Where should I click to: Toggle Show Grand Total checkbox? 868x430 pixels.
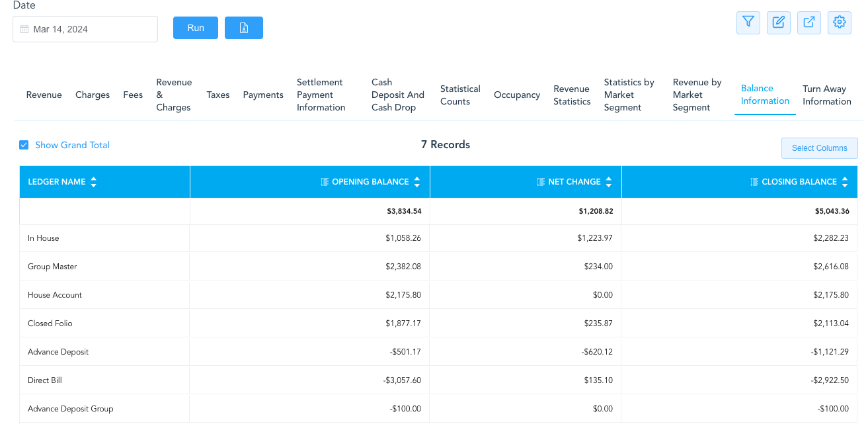[24, 145]
